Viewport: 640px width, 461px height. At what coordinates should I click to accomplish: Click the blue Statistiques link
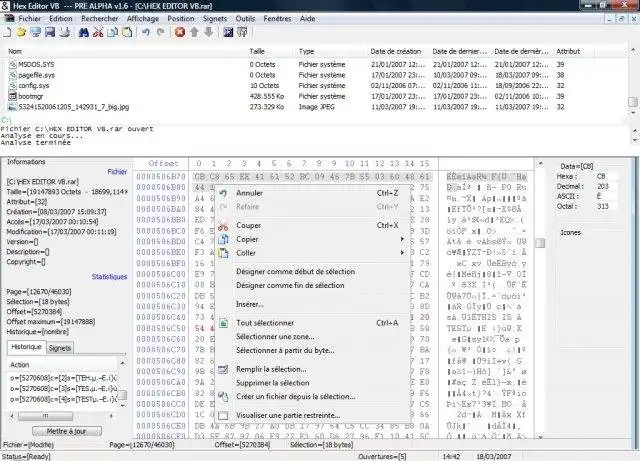(x=109, y=276)
